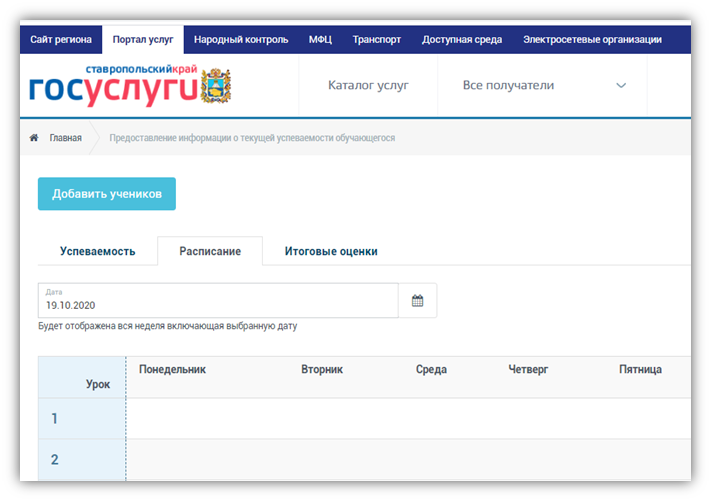Viewport: 711px width, 501px height.
Task: Select the Портал услуг tab
Action: pyautogui.click(x=143, y=39)
